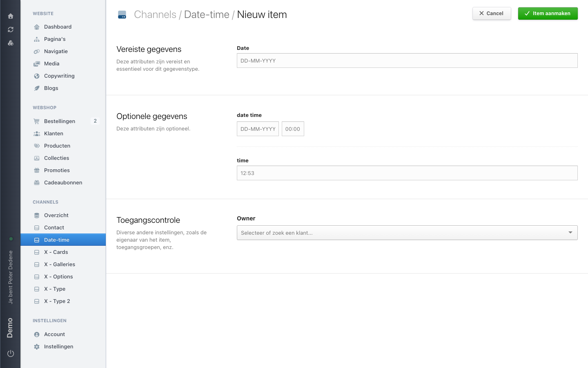Image resolution: width=588 pixels, height=368 pixels.
Task: Open Blogs in the sidebar
Action: (51, 88)
